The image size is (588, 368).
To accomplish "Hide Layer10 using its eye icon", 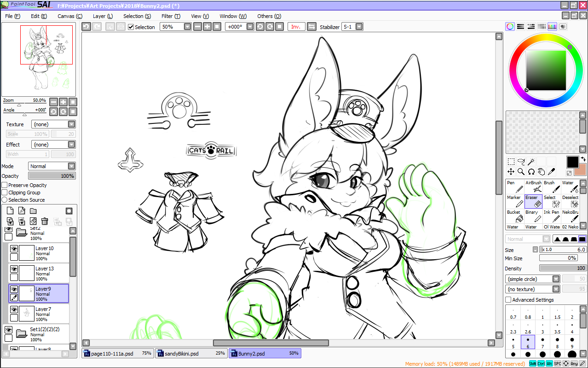I will coord(14,249).
